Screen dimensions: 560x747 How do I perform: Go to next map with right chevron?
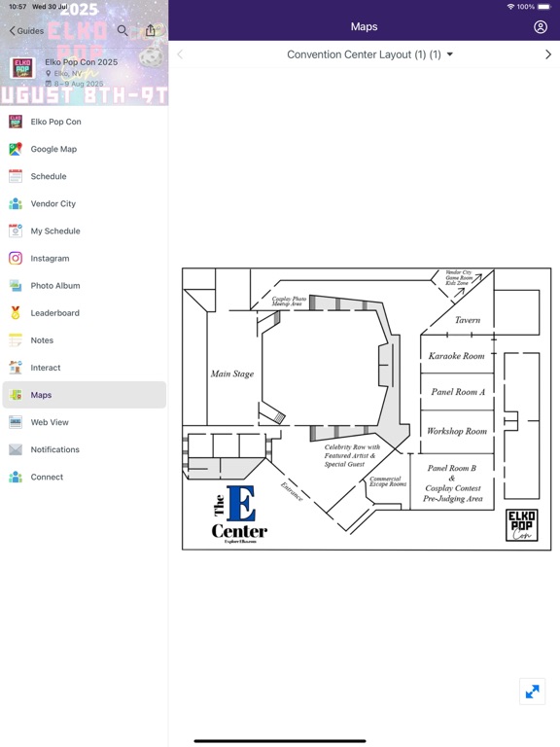click(x=547, y=54)
